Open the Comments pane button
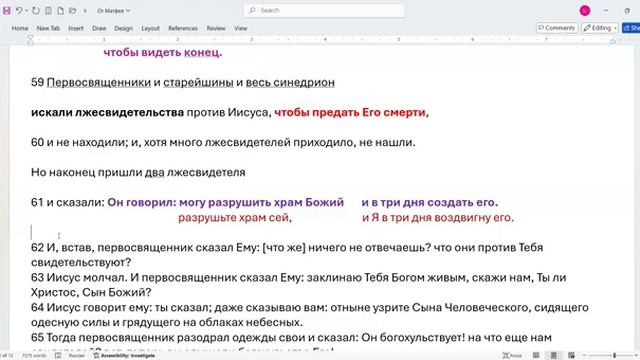The width and height of the screenshot is (640, 360). (556, 28)
